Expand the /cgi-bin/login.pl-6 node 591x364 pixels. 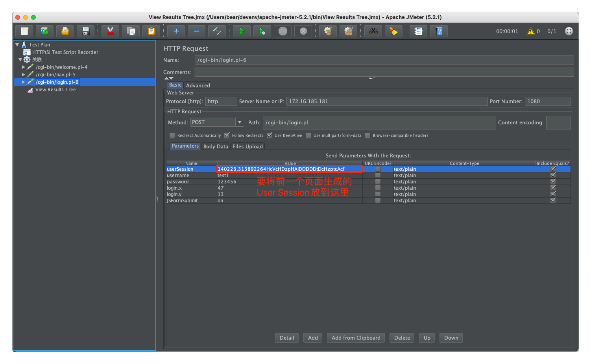[x=24, y=82]
